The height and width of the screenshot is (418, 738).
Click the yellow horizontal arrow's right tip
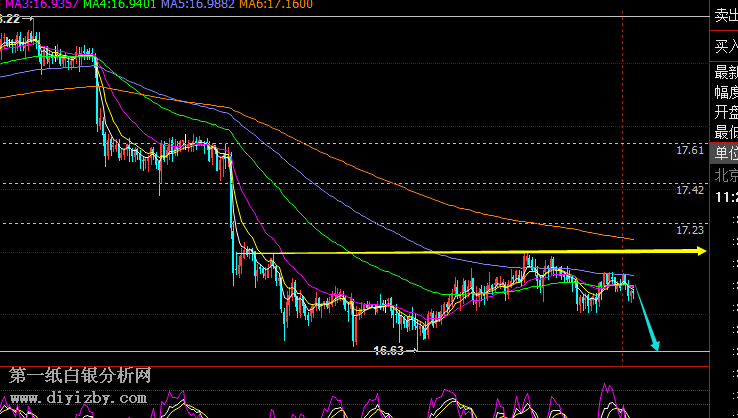[x=703, y=252]
